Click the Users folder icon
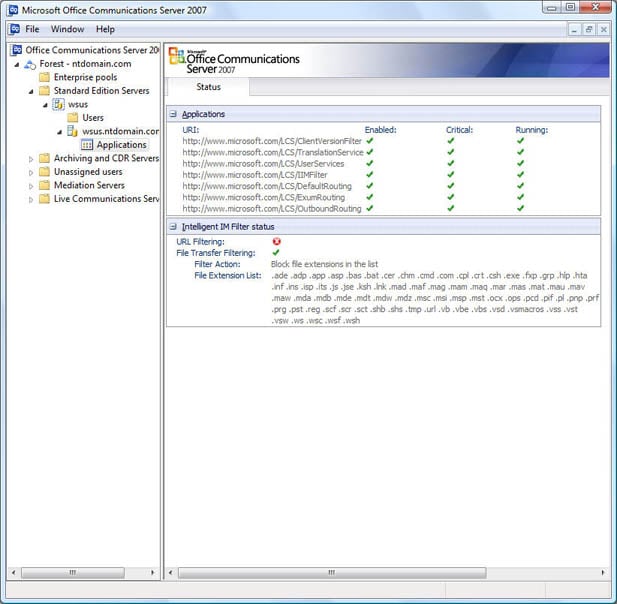This screenshot has width=617, height=604. (72, 118)
